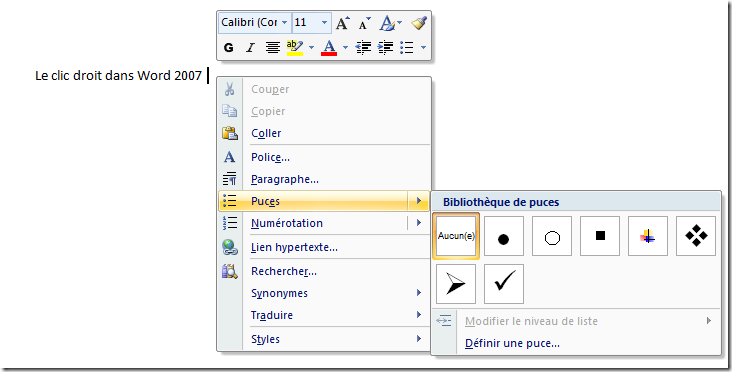
Task: Expand the Modifier le niveau arrow
Action: (709, 321)
